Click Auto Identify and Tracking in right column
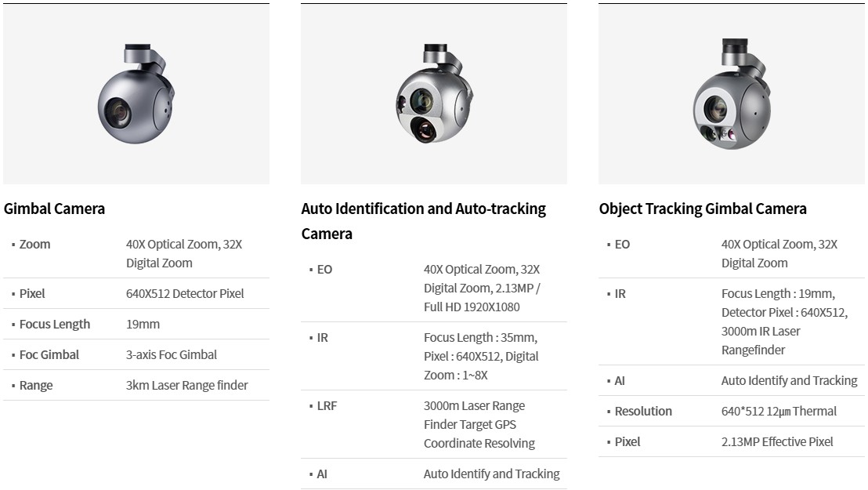The image size is (868, 490). (789, 381)
